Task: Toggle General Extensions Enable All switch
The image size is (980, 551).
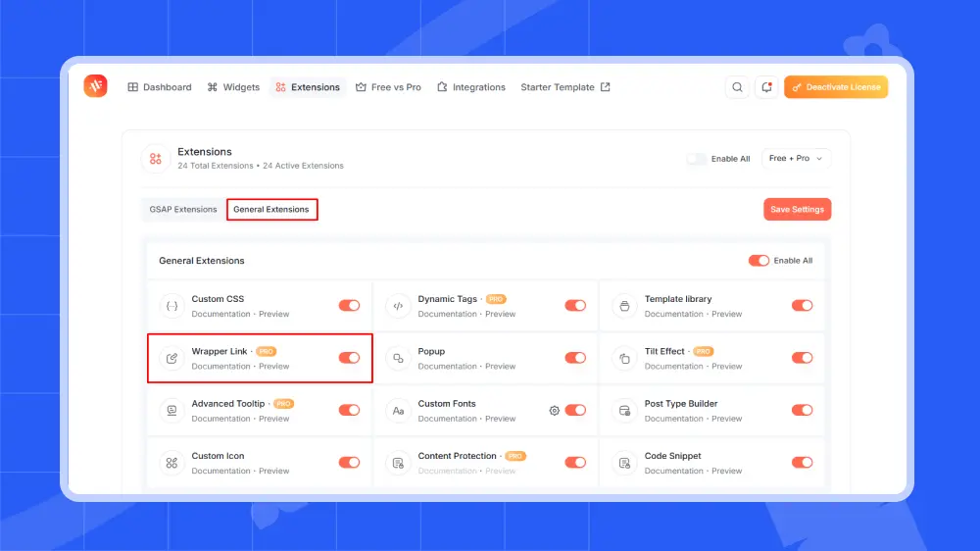Action: tap(759, 260)
